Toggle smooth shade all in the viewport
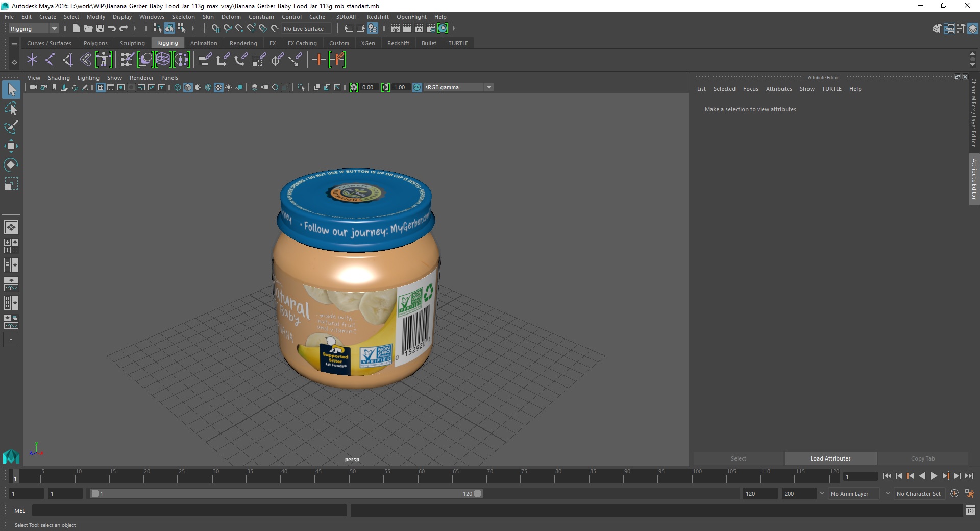980x531 pixels. pos(188,87)
